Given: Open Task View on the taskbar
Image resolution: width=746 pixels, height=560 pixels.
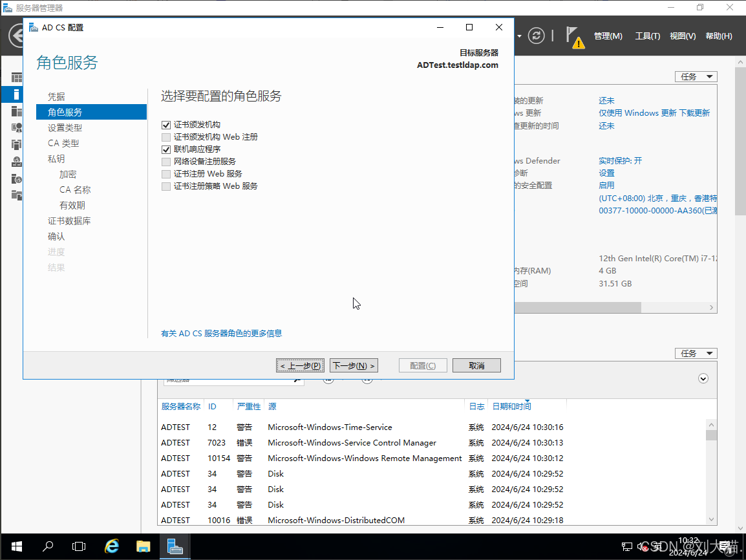Looking at the screenshot, I should [x=79, y=546].
